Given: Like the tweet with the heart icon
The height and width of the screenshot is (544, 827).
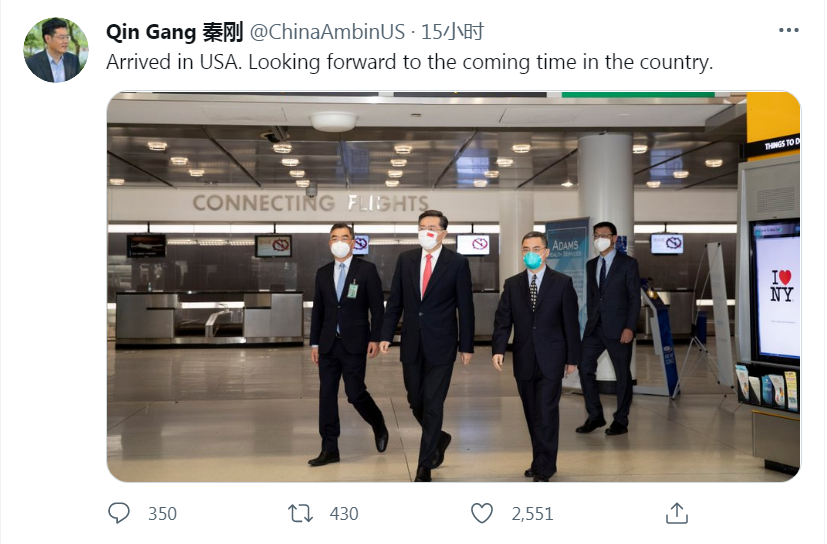Looking at the screenshot, I should [482, 513].
